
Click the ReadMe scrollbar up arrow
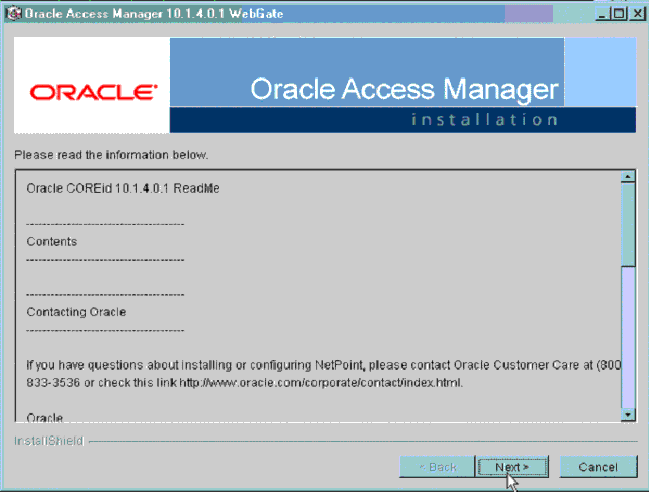pyautogui.click(x=628, y=177)
